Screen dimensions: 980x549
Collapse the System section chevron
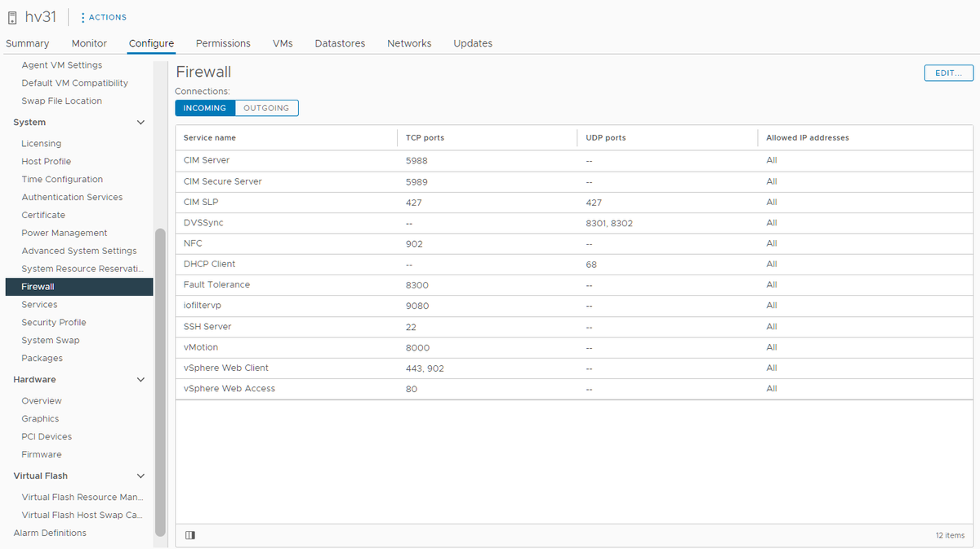pos(140,123)
